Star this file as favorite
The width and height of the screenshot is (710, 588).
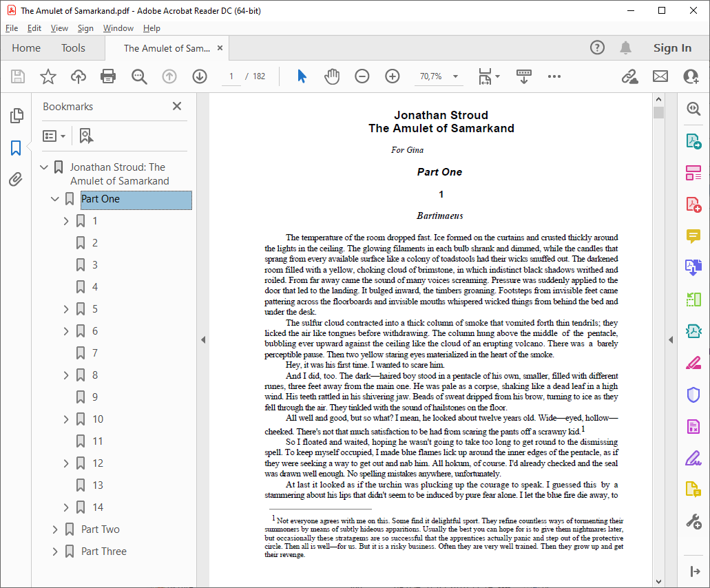click(x=48, y=76)
